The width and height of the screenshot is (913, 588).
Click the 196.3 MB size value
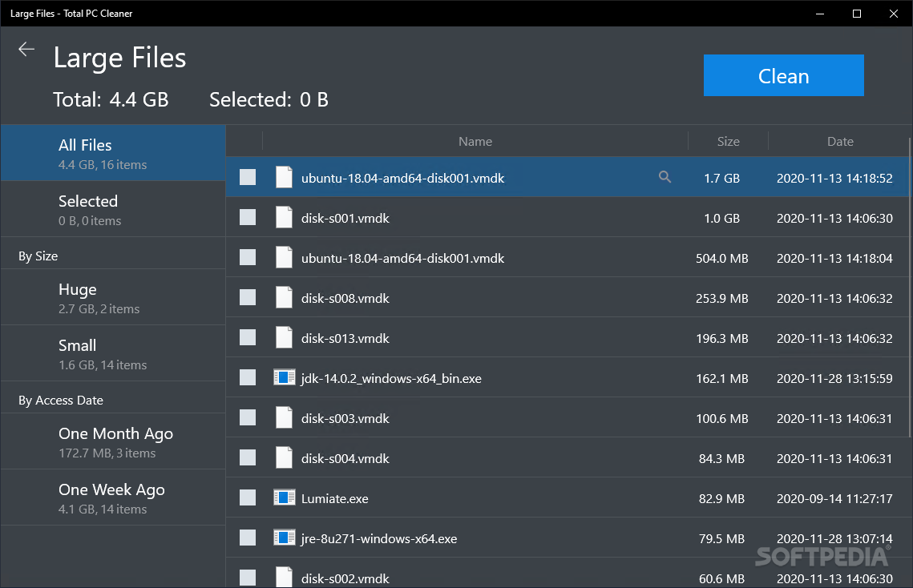coord(721,339)
